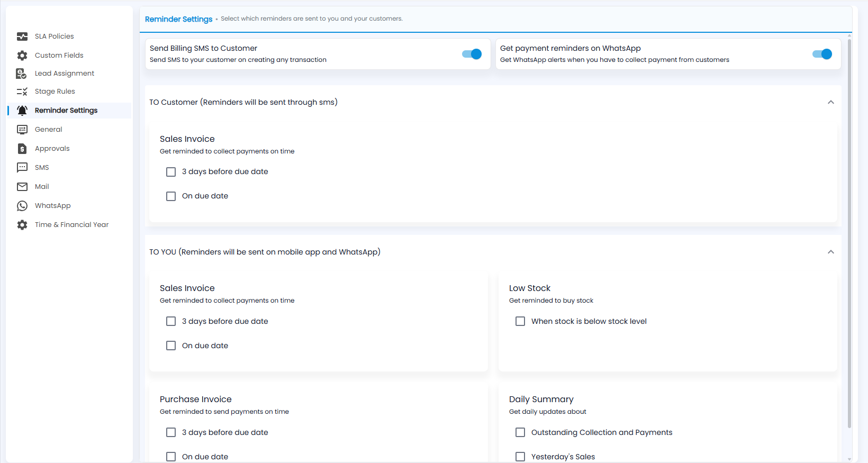Click the Daily Summary card title
The height and width of the screenshot is (463, 868).
click(x=541, y=400)
